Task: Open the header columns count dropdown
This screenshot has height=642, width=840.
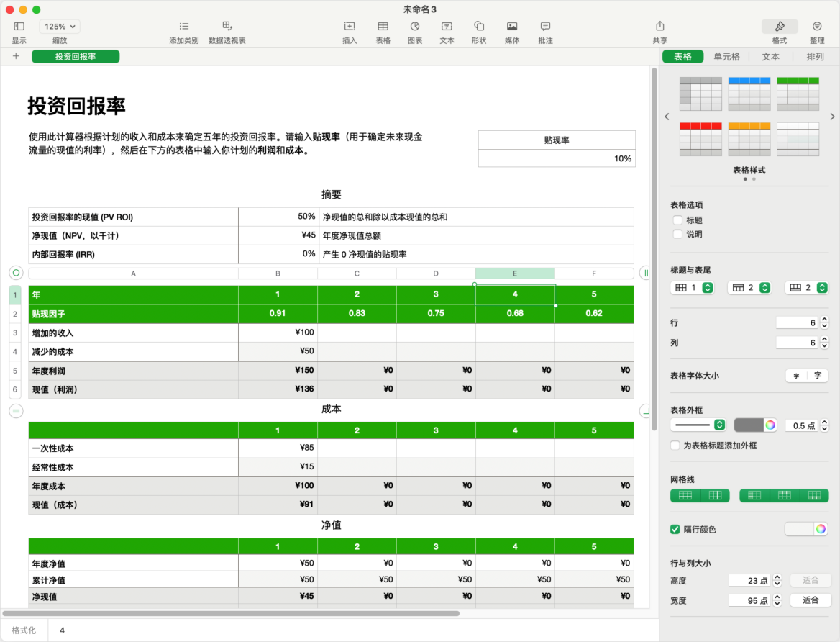Action: 692,287
